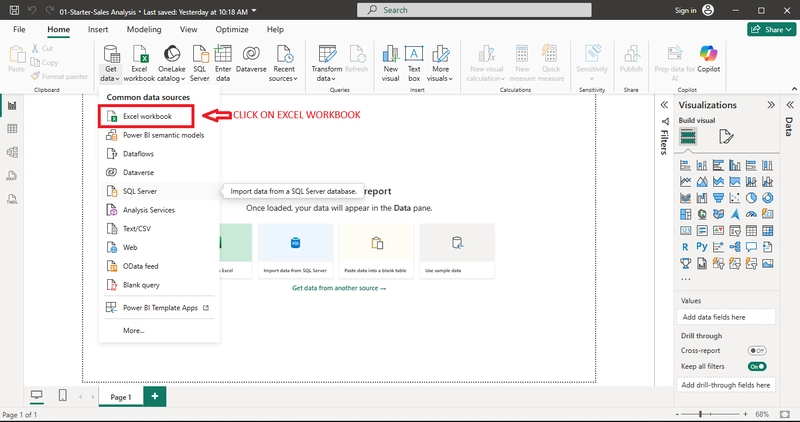Open the Share button dropdown
The height and width of the screenshot is (422, 800).
tap(772, 29)
